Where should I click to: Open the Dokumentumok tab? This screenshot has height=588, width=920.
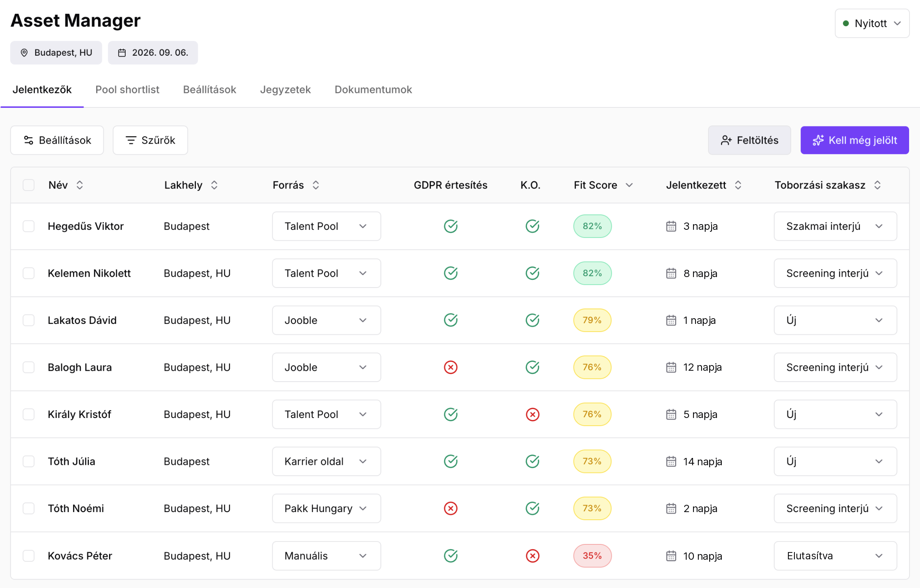coord(373,90)
